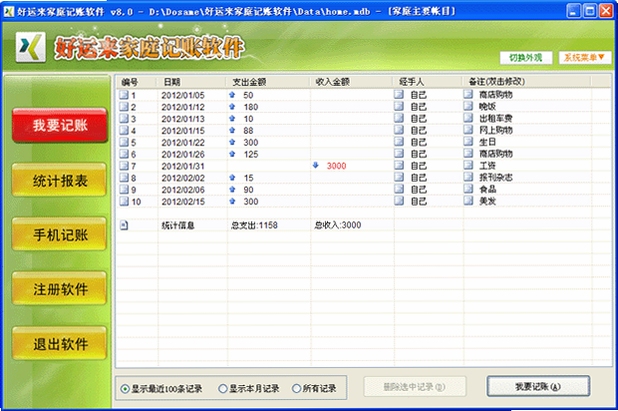
Task: Select the date cell 2012/01/12
Action: click(183, 107)
